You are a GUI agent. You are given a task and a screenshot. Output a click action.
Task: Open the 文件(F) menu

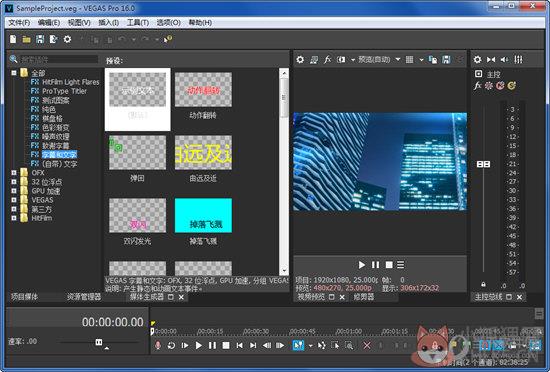19,22
